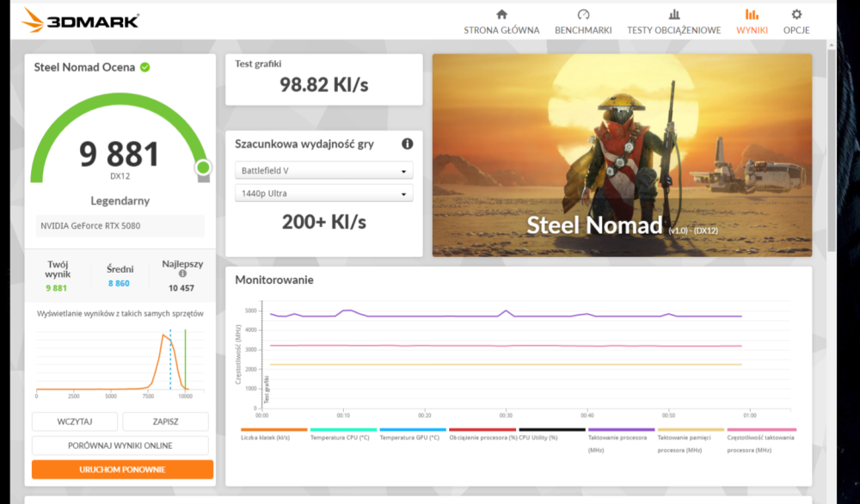The image size is (860, 504).
Task: Select the Wyniki results tab
Action: click(x=752, y=22)
